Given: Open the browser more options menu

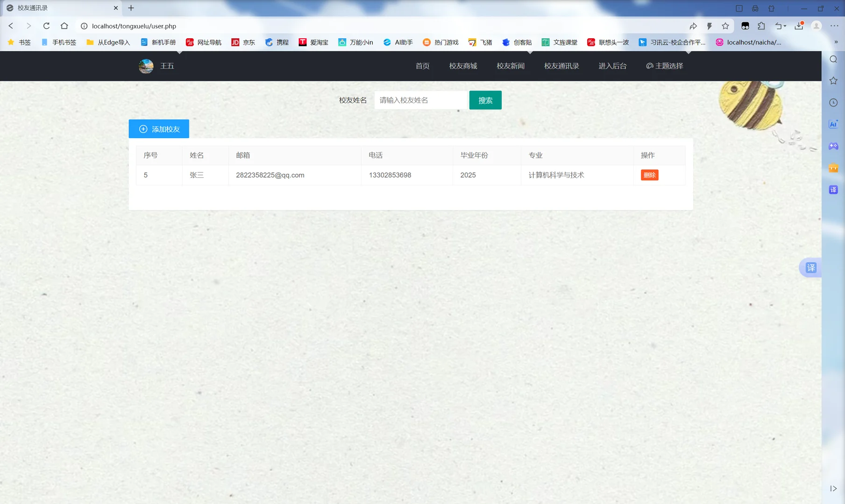Looking at the screenshot, I should (x=834, y=26).
